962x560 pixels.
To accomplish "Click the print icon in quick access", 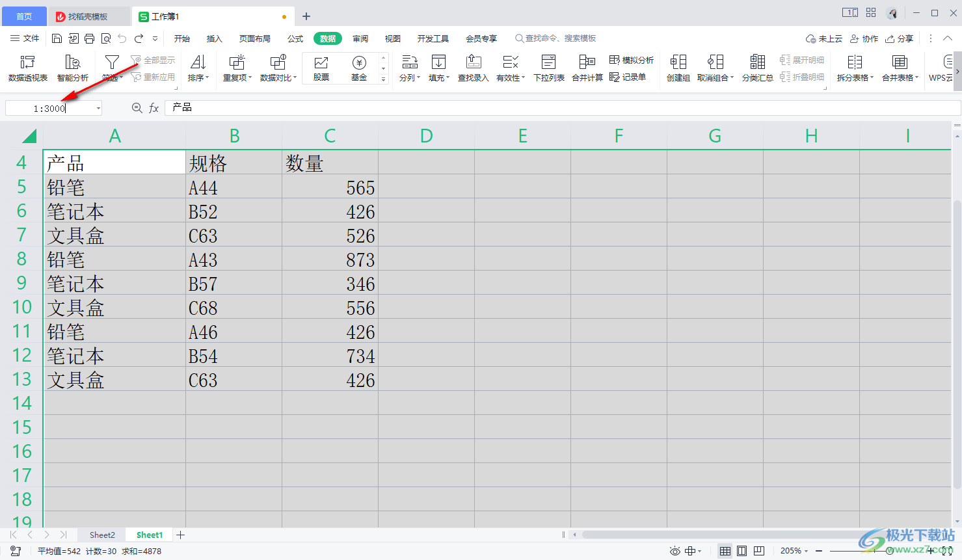I will pyautogui.click(x=90, y=38).
